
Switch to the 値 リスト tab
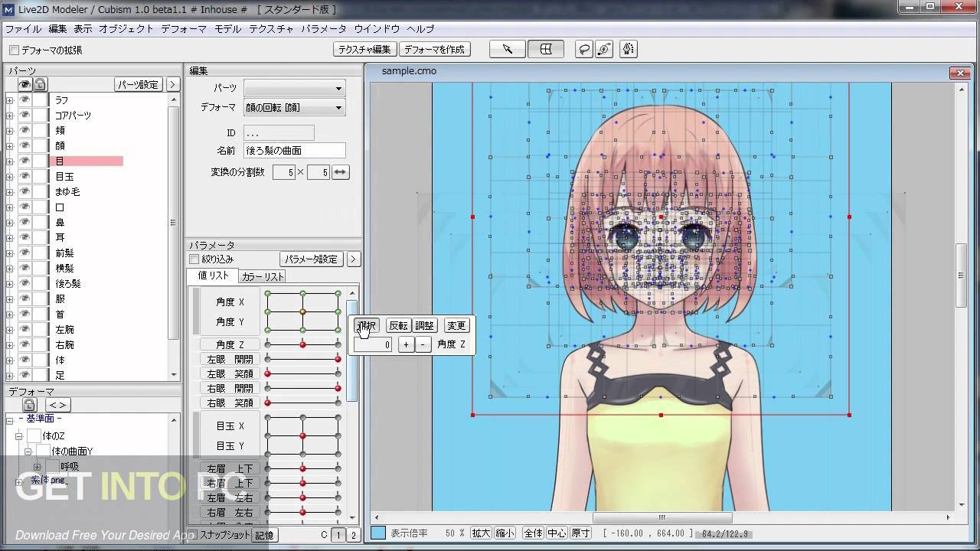point(213,275)
